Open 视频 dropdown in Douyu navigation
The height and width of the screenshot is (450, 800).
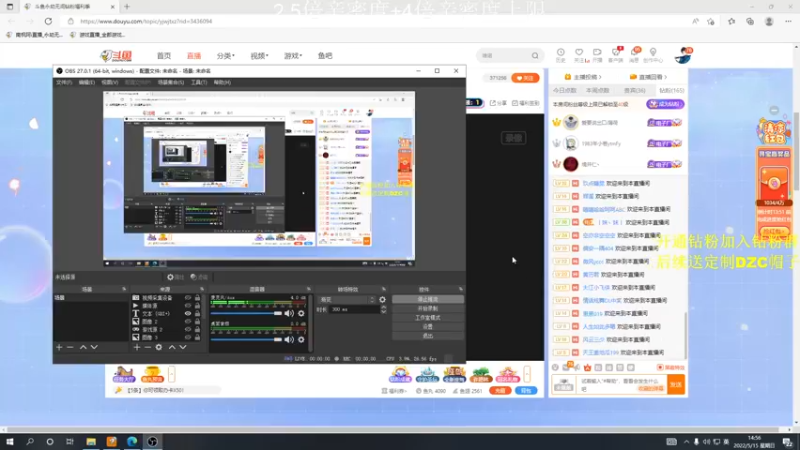259,56
